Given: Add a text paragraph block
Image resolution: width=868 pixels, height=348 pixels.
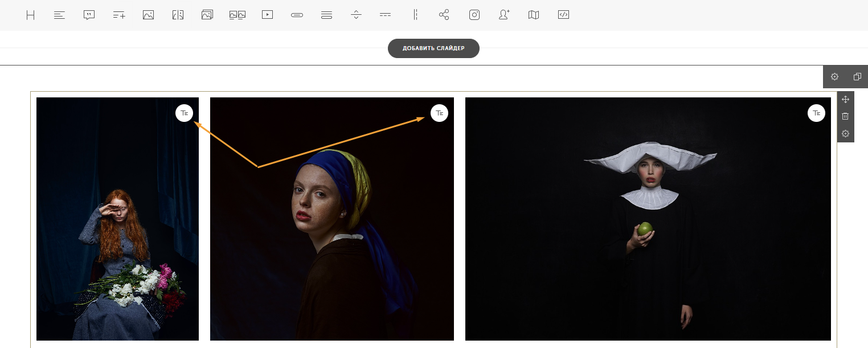Looking at the screenshot, I should click(59, 15).
